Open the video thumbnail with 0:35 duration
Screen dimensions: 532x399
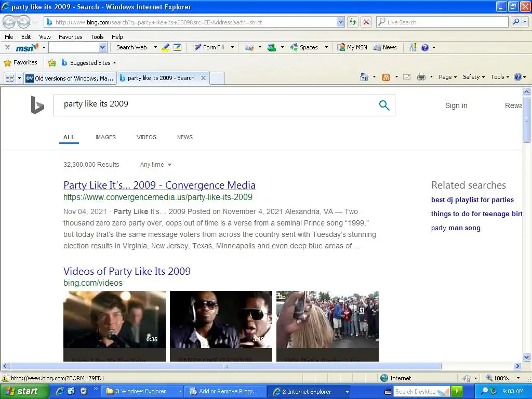tap(115, 320)
